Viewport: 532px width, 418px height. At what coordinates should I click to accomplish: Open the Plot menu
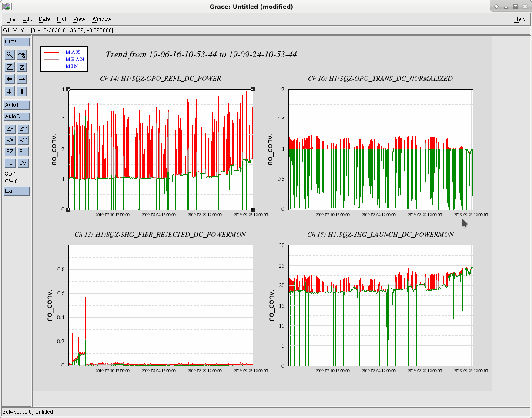(x=62, y=19)
